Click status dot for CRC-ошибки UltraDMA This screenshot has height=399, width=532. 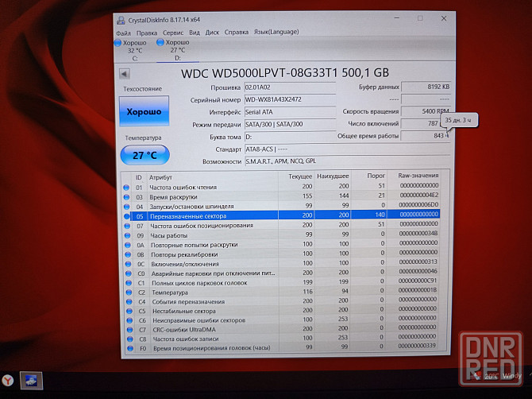[x=129, y=329]
